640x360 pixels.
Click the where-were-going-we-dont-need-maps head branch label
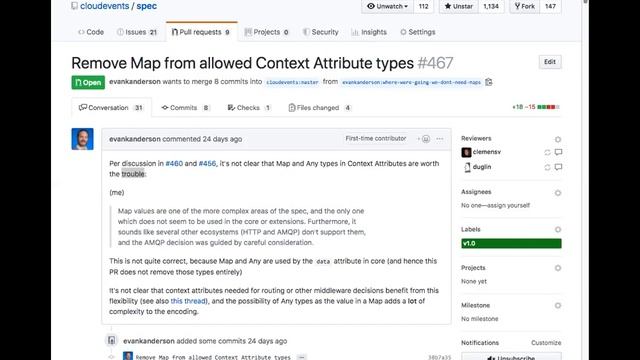[411, 82]
